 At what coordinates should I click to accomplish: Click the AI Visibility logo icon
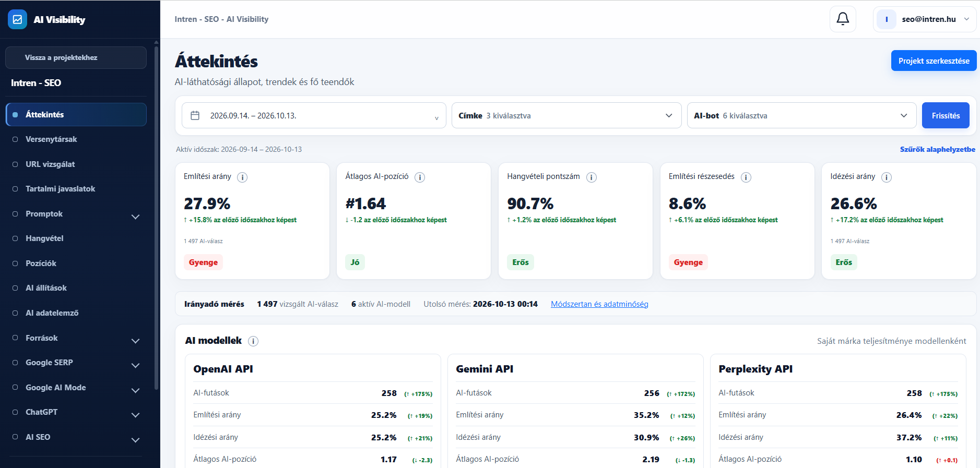tap(17, 19)
